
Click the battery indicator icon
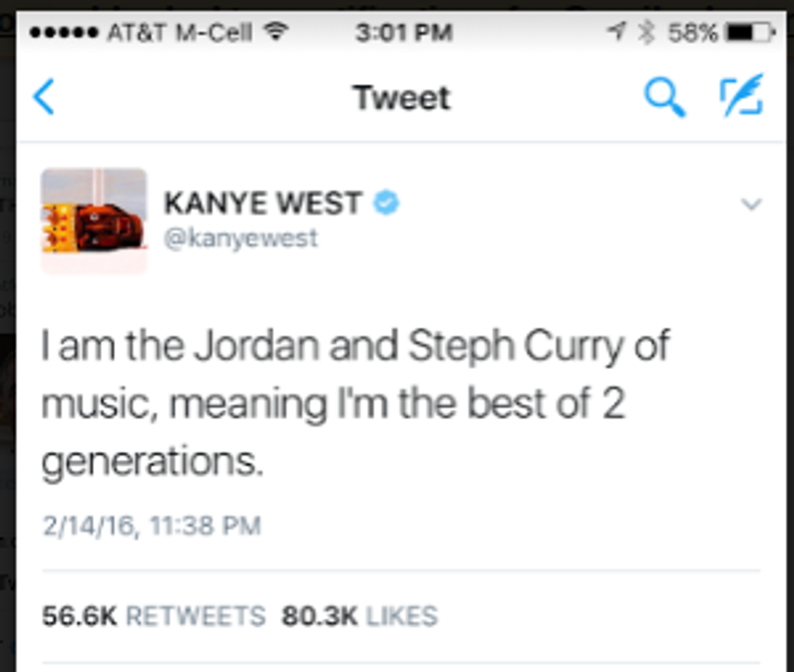pyautogui.click(x=751, y=32)
